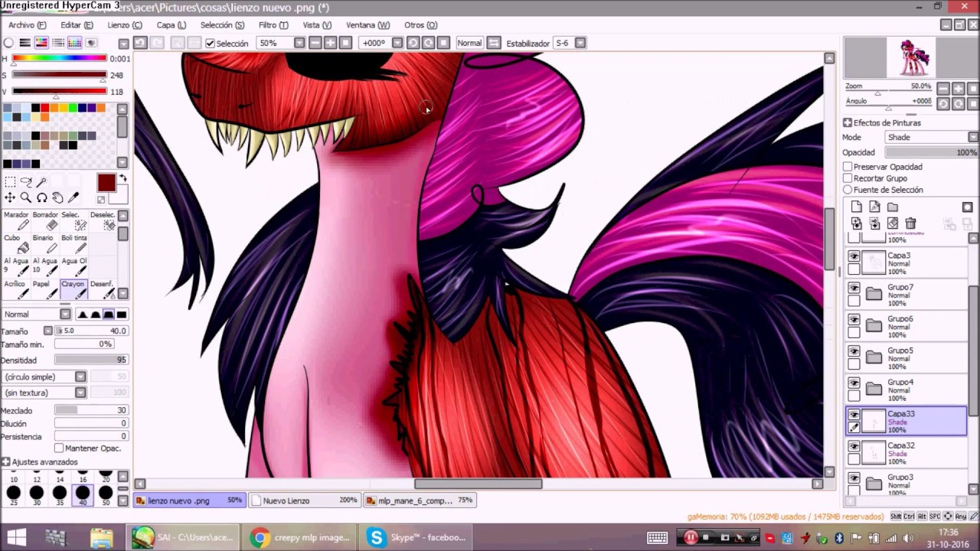Screen dimensions: 980x551
Task: Toggle the swatches panel icon
Action: point(75,43)
